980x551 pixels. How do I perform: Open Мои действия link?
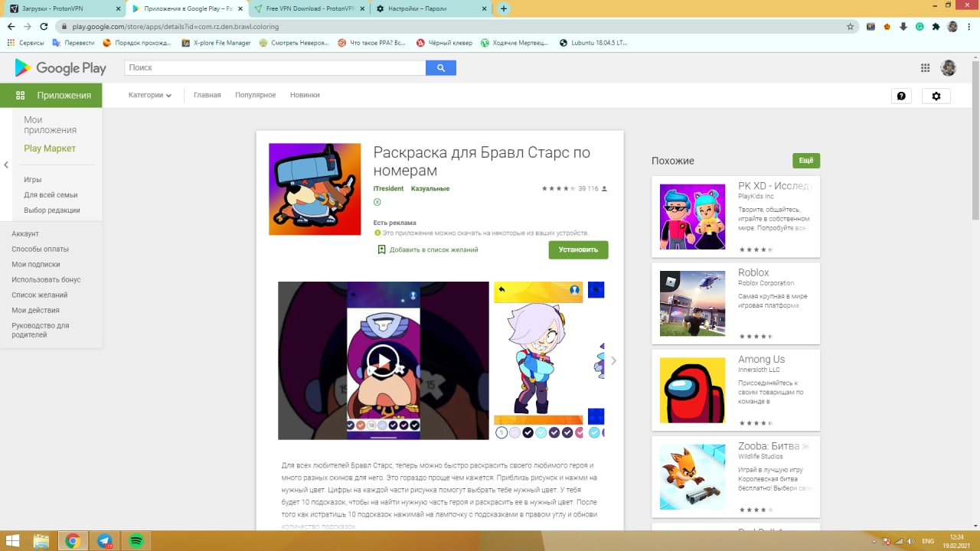[35, 310]
